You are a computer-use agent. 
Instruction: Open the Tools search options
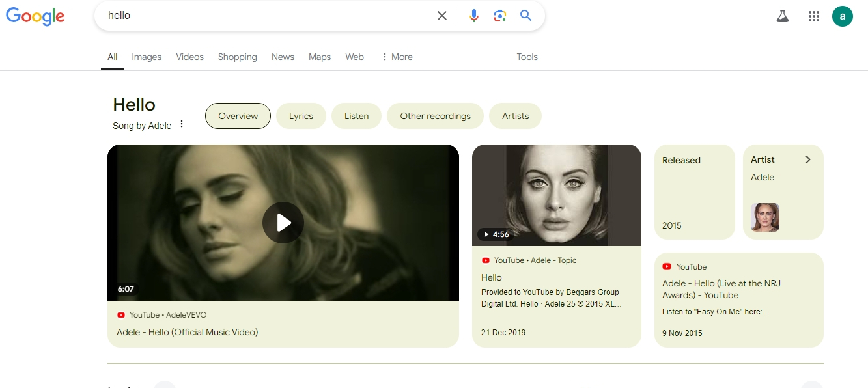(x=527, y=57)
